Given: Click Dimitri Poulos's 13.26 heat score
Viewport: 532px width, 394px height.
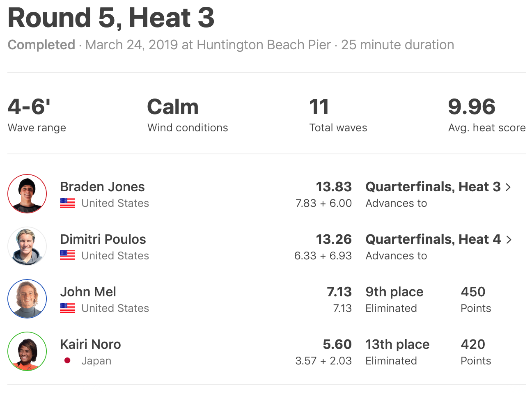Looking at the screenshot, I should (333, 239).
